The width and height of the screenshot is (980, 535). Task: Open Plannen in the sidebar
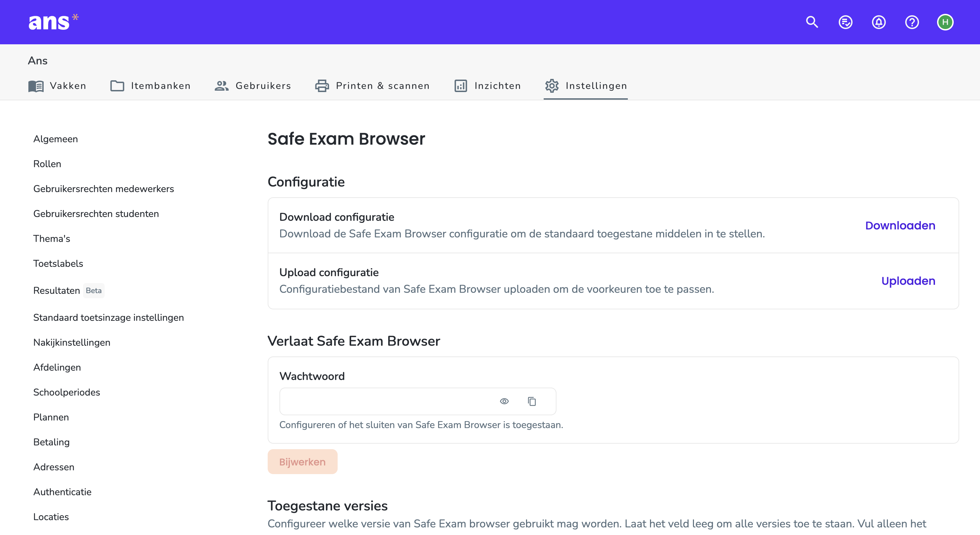[x=51, y=417]
